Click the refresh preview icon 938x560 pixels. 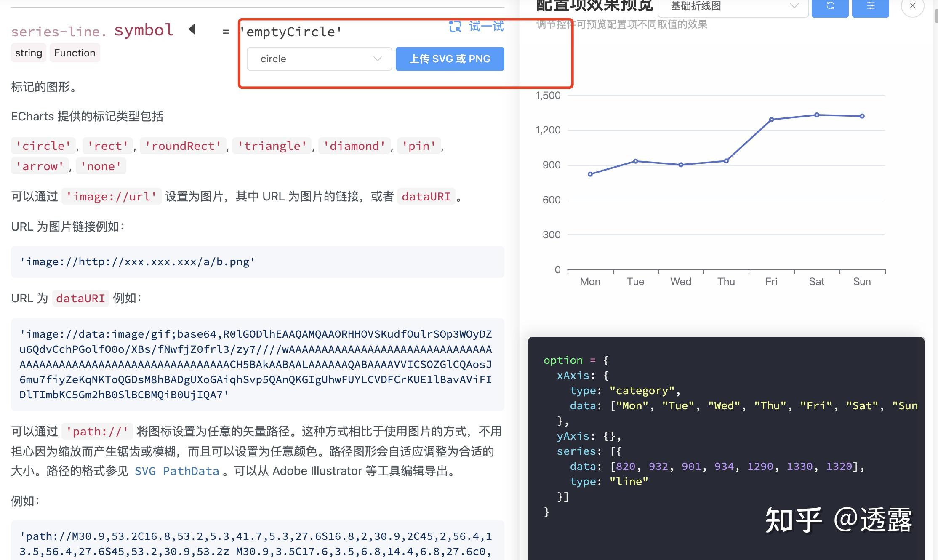pos(830,6)
